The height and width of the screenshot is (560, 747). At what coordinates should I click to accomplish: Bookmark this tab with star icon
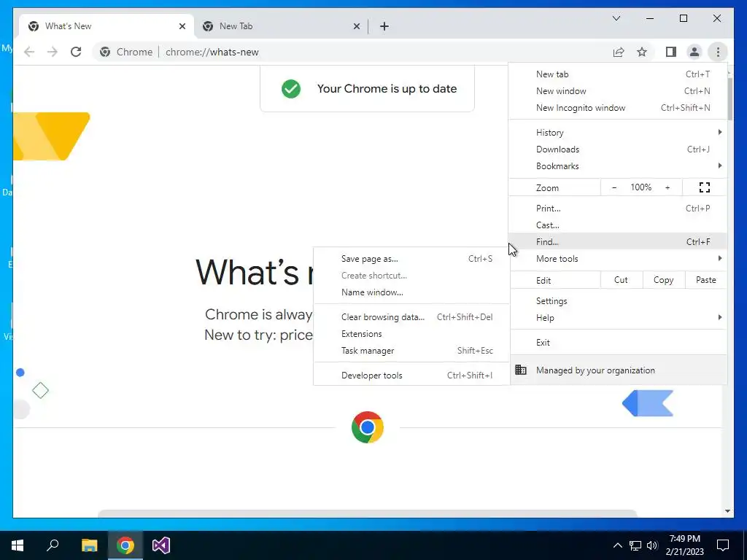pos(642,52)
